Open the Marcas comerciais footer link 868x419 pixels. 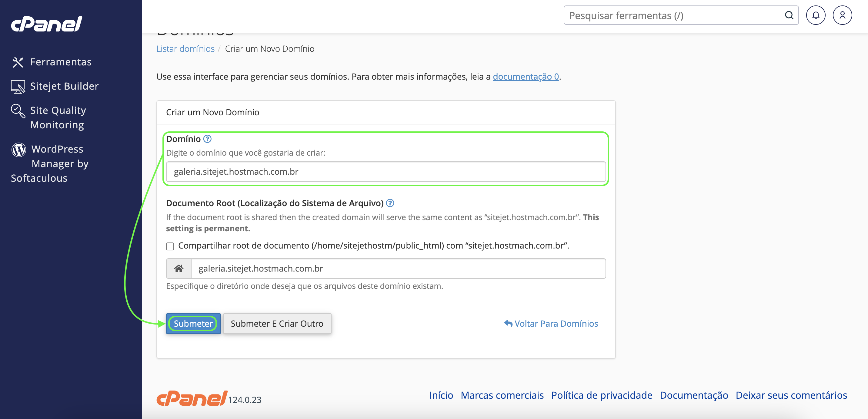pyautogui.click(x=502, y=395)
